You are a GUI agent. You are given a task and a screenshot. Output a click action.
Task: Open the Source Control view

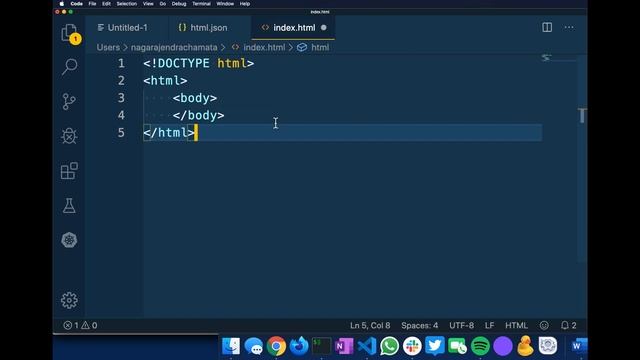coord(69,101)
